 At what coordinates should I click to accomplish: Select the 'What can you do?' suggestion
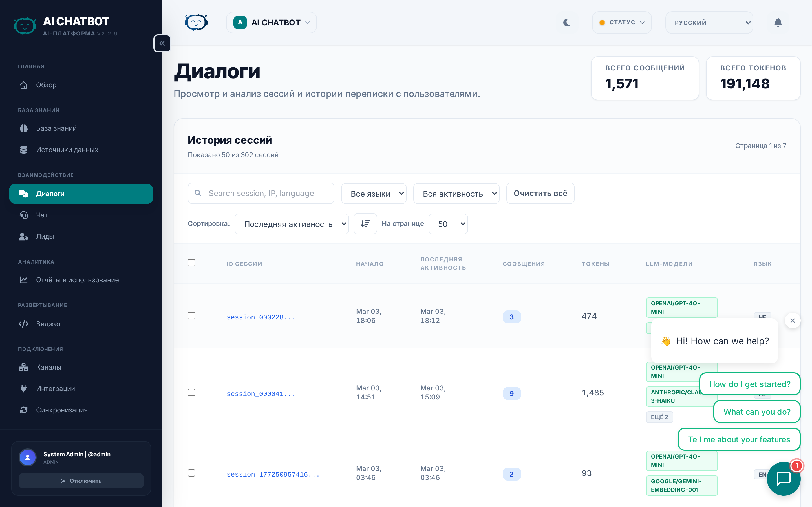tap(757, 412)
